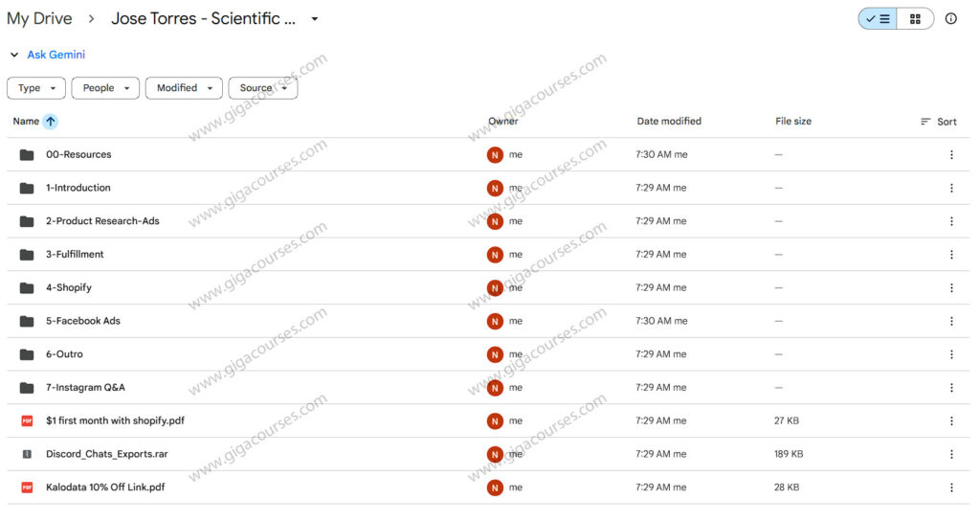Open the People filter dropdown
The height and width of the screenshot is (522, 980).
(105, 88)
